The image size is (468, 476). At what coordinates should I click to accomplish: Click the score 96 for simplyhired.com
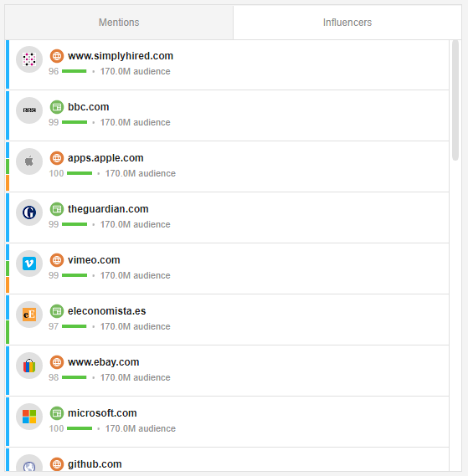point(54,71)
